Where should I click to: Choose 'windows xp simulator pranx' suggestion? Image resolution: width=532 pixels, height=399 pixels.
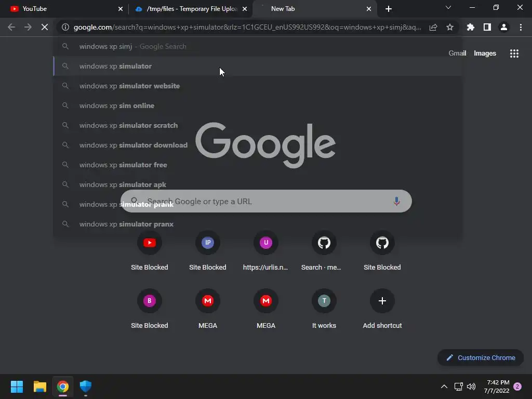pyautogui.click(x=257, y=224)
